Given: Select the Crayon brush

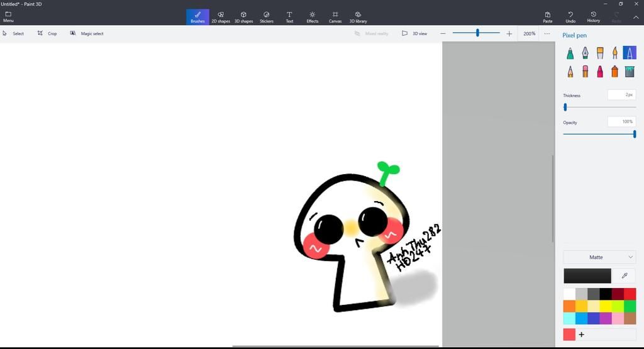Looking at the screenshot, I should (x=600, y=72).
